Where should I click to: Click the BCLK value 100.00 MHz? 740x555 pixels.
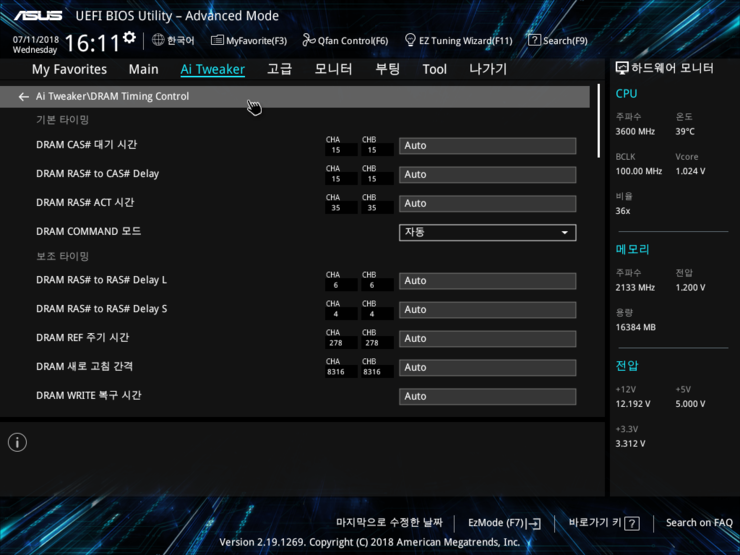click(639, 171)
